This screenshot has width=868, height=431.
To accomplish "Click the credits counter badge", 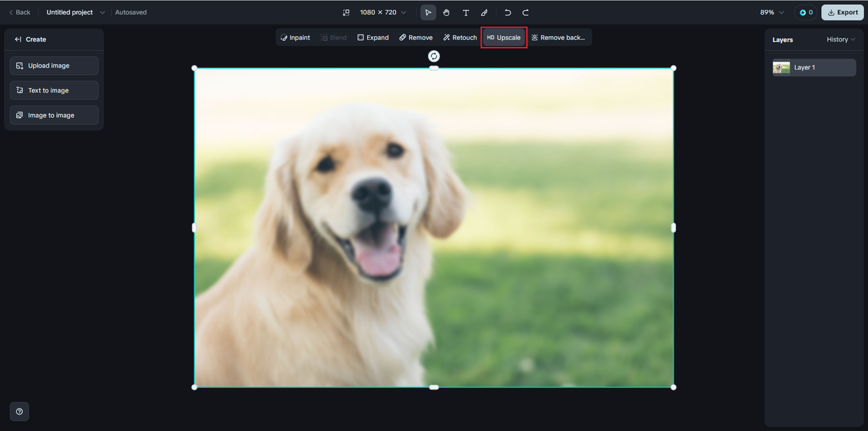I will pos(806,12).
